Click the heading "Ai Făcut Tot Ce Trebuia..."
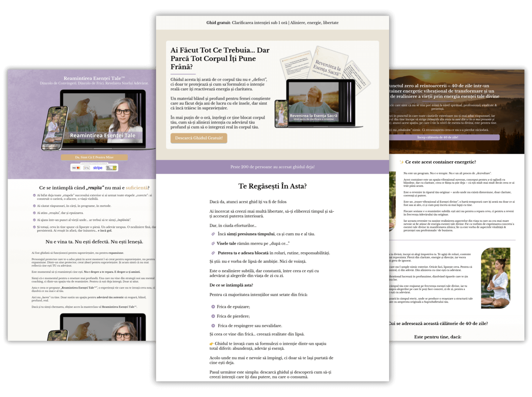Image resolution: width=532 pixels, height=397 pixels. click(220, 58)
